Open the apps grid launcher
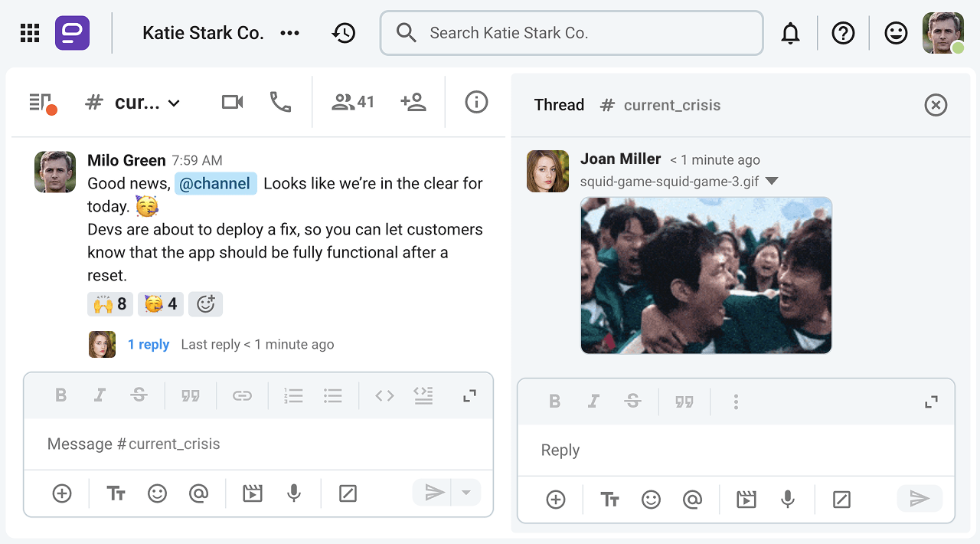980x544 pixels. 30,33
